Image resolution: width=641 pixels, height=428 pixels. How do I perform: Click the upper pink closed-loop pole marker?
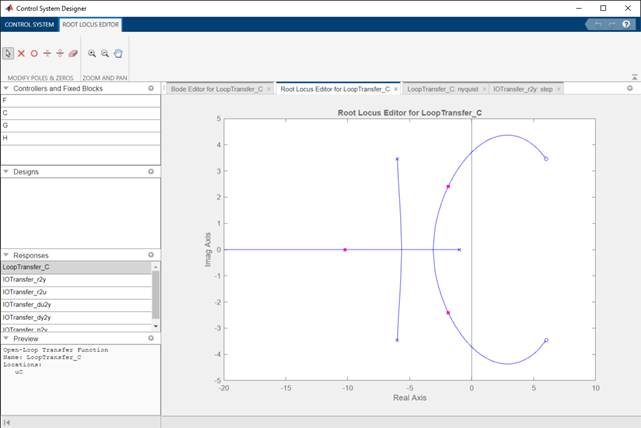[448, 186]
